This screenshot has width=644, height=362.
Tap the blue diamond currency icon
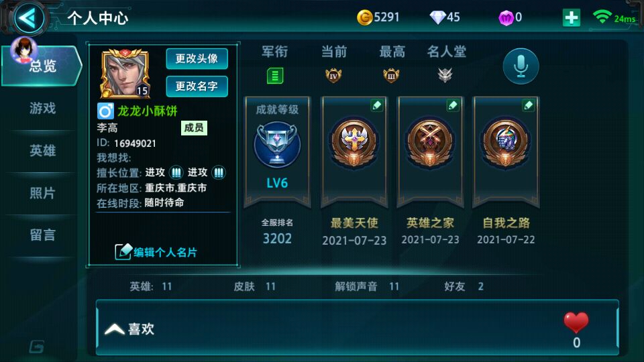pyautogui.click(x=438, y=17)
